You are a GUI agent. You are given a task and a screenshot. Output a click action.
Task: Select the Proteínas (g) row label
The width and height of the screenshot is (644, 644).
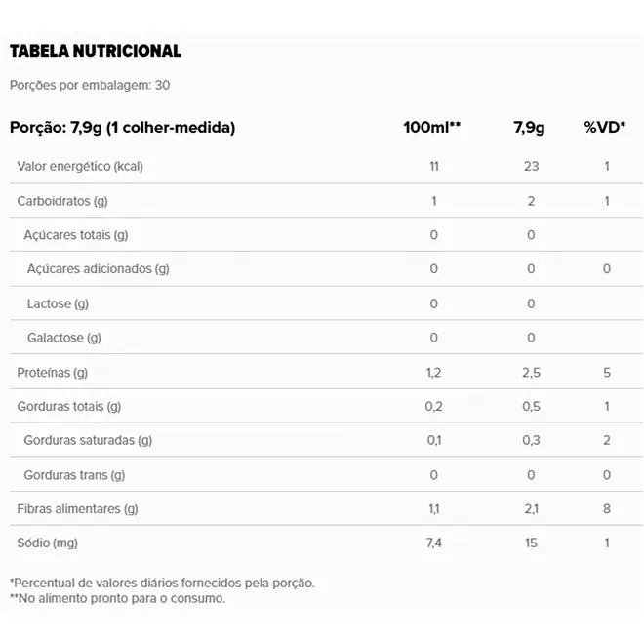53,373
